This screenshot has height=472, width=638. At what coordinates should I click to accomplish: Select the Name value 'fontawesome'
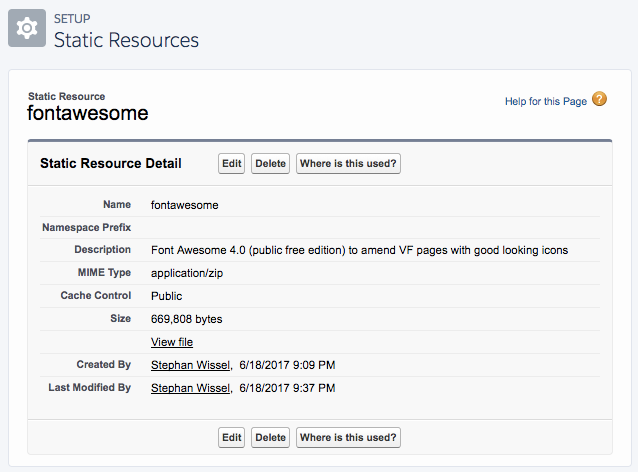tap(185, 205)
